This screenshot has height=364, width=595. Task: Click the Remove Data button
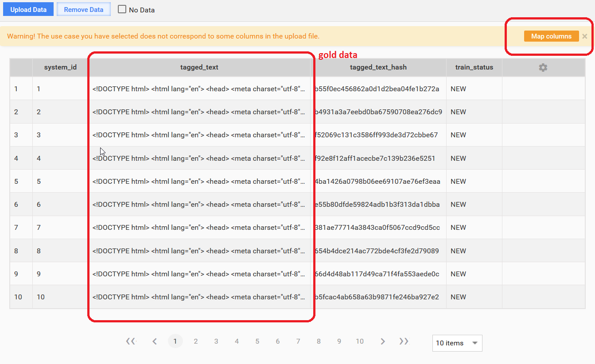point(84,9)
